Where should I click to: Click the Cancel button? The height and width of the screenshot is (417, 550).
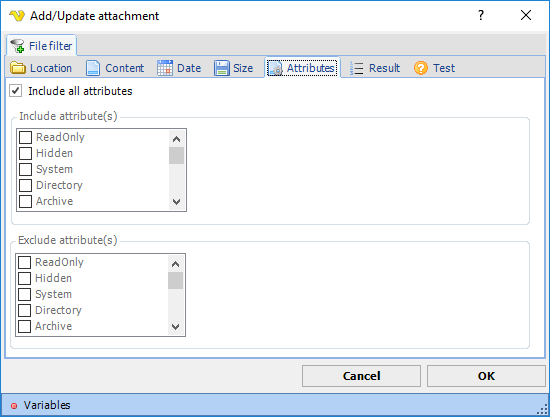coord(361,376)
